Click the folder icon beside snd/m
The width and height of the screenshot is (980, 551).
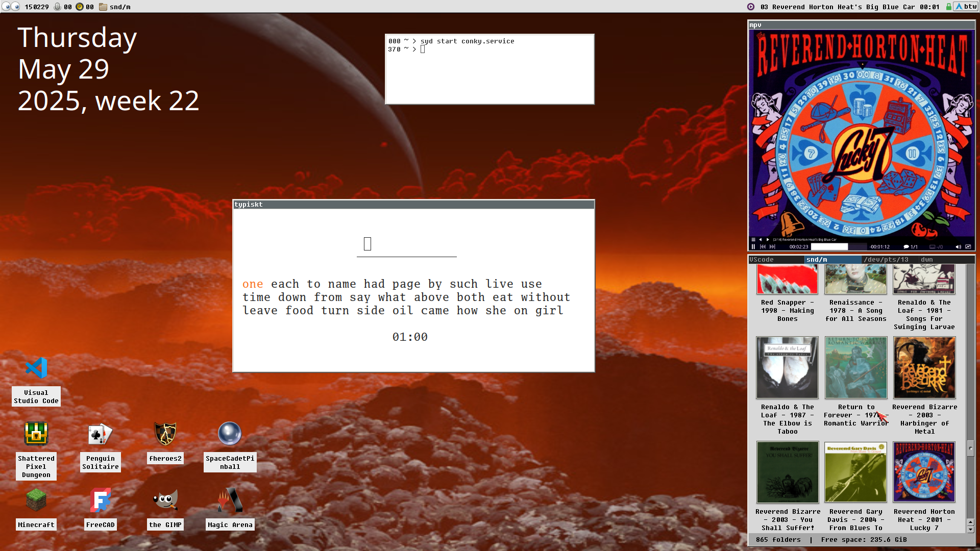point(103,7)
